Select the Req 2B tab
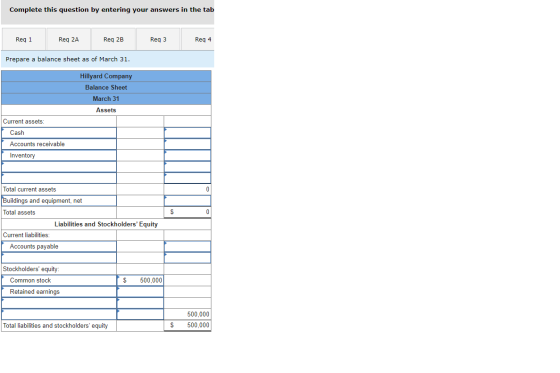Image resolution: width=560 pixels, height=373 pixels. tap(114, 39)
